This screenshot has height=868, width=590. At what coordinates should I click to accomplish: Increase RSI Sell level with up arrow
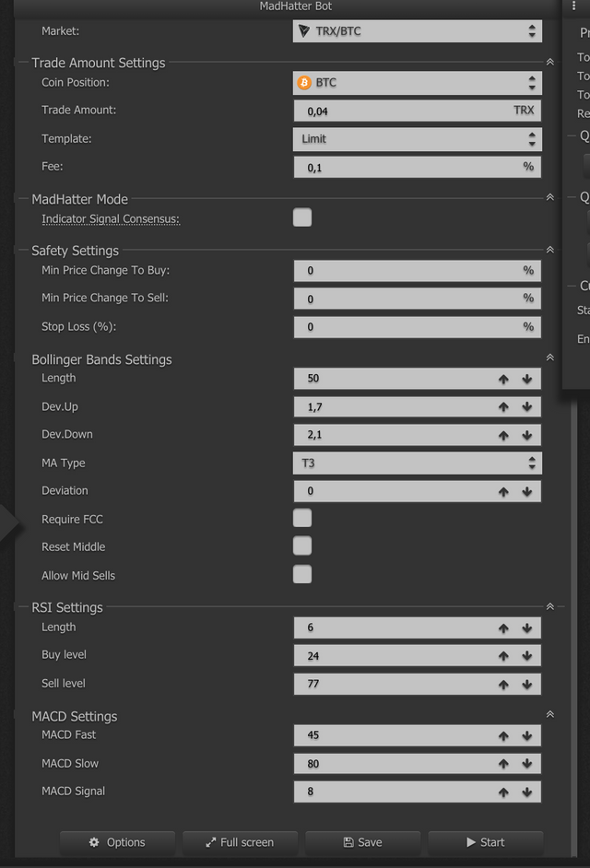pyautogui.click(x=503, y=685)
